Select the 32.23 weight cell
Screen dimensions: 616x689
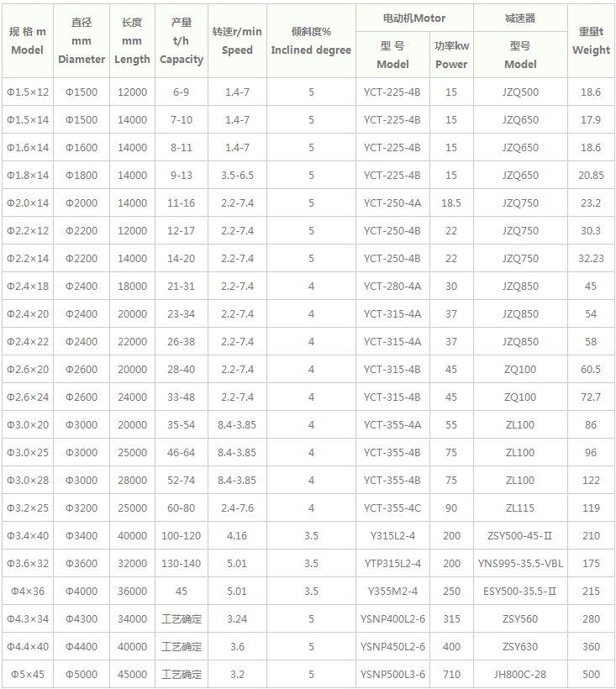(591, 259)
